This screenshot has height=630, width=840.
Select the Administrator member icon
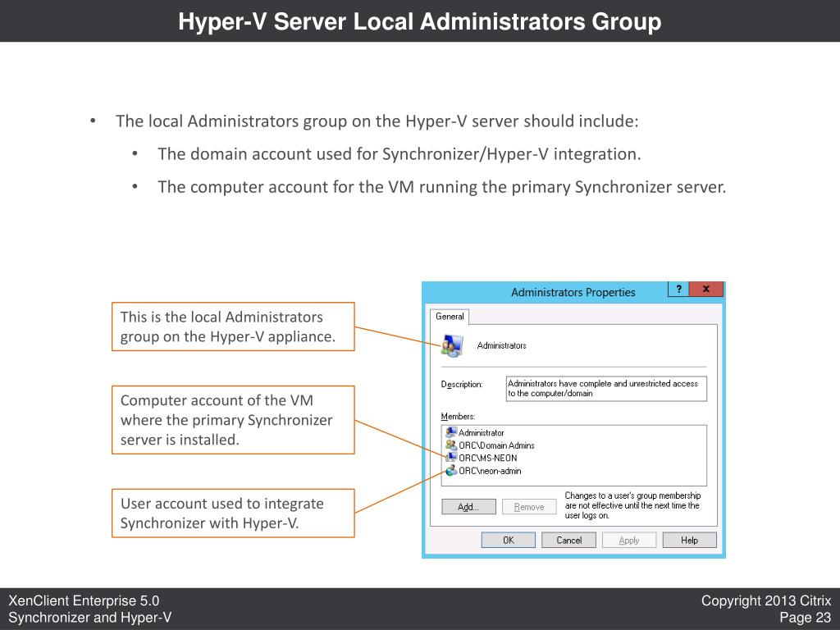(451, 431)
